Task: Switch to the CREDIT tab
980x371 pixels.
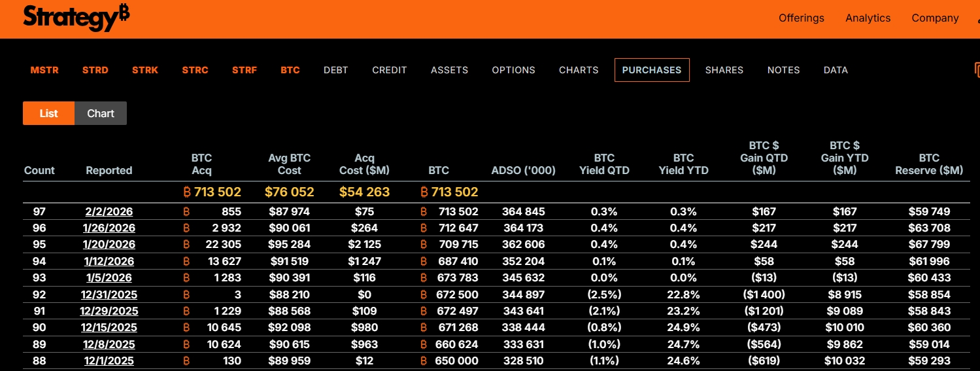Action: click(x=390, y=70)
